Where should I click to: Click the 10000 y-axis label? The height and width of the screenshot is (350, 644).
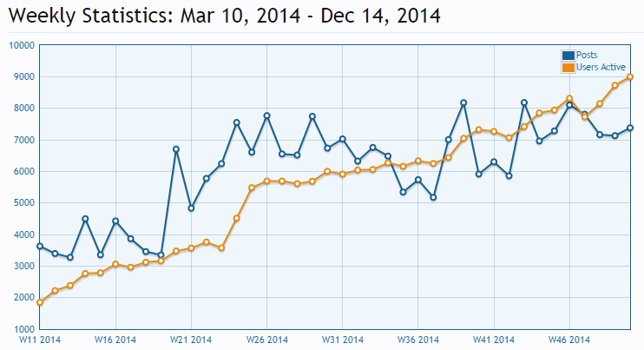(23, 46)
